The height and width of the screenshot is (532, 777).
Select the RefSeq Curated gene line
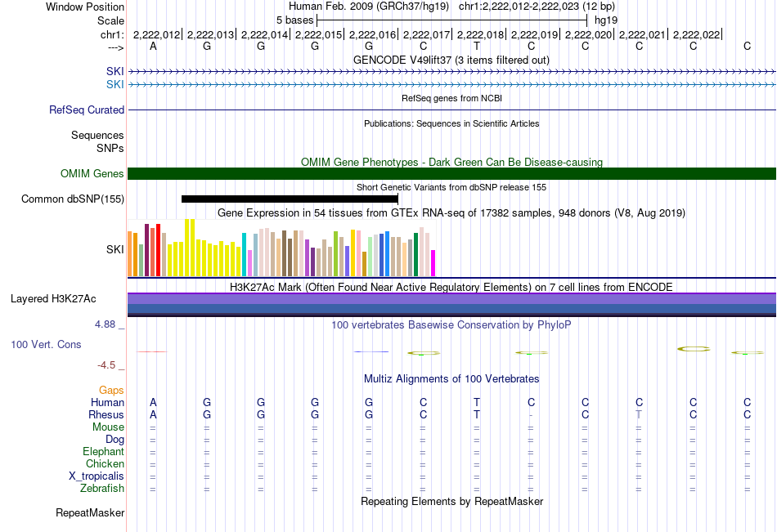[x=452, y=110]
